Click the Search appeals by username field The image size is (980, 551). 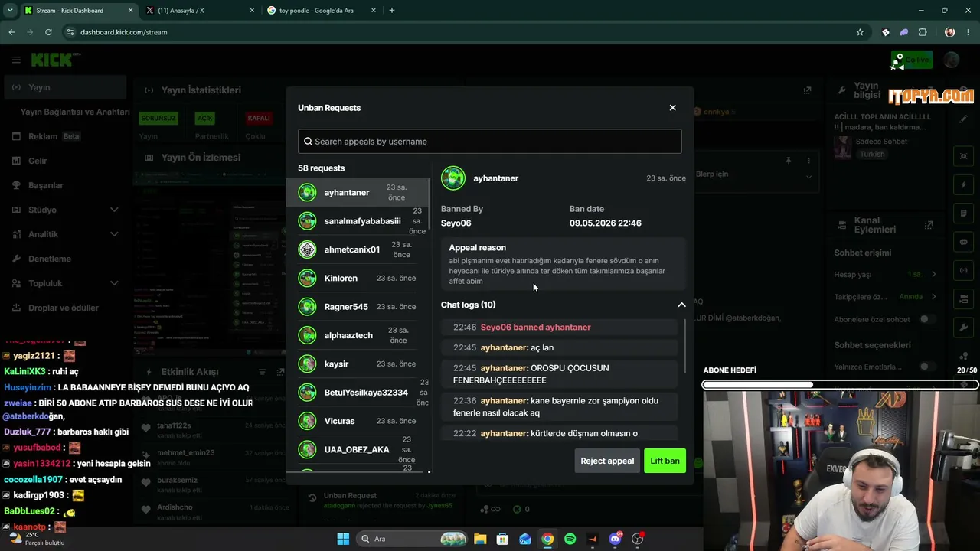click(489, 141)
